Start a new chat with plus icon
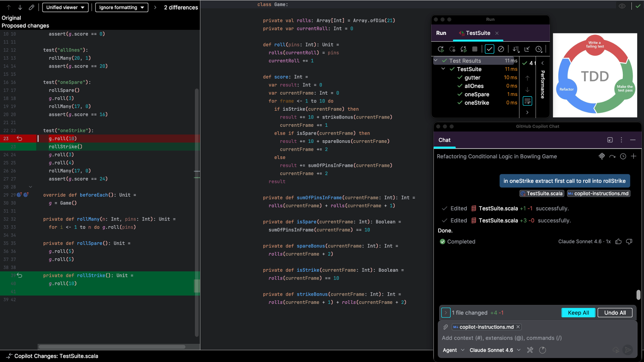This screenshot has height=362, width=644. (x=633, y=156)
